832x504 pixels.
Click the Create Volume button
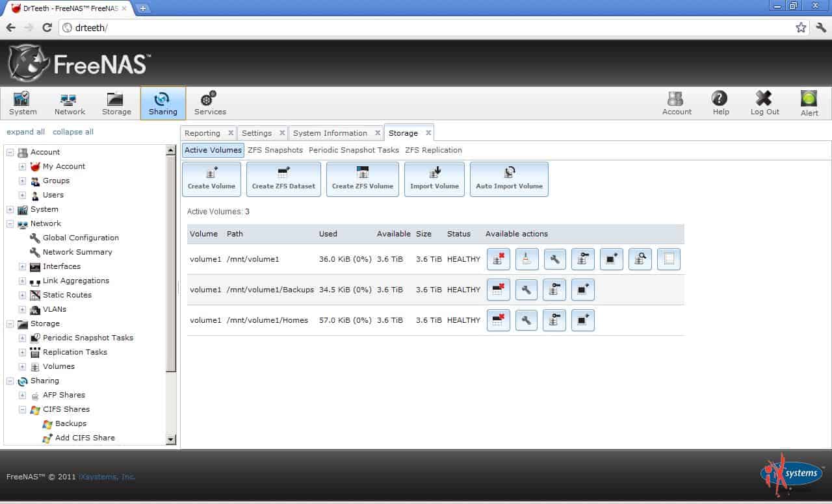211,179
